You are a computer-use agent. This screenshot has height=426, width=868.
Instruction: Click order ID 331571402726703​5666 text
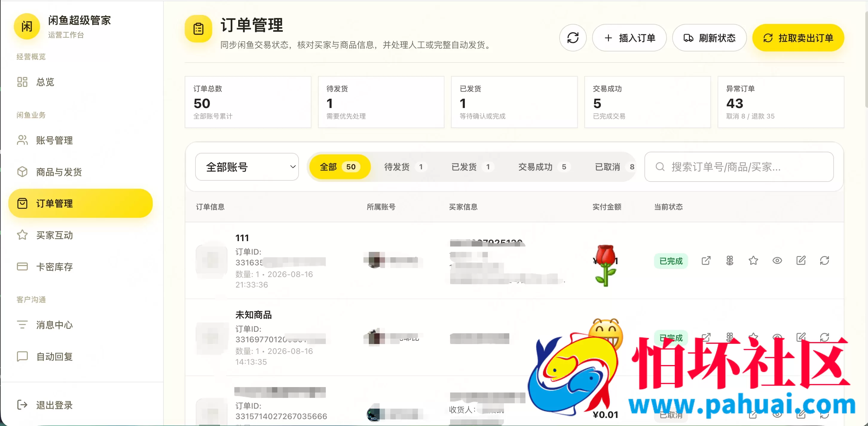281,416
